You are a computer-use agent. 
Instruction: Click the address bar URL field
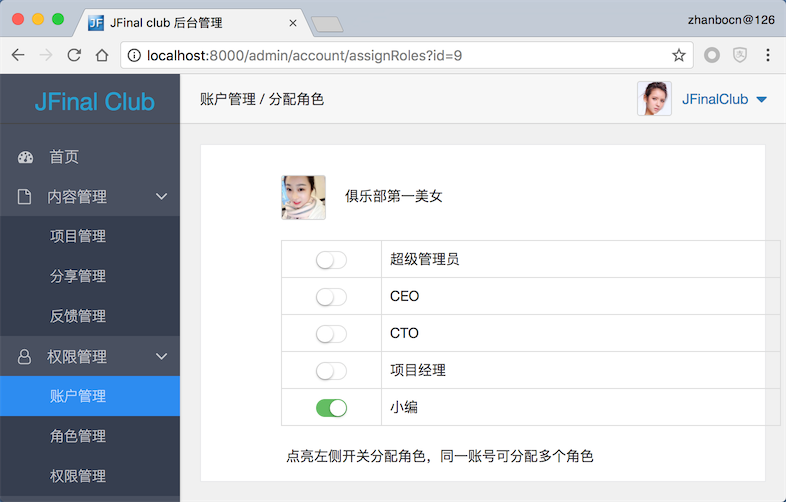[x=406, y=55]
